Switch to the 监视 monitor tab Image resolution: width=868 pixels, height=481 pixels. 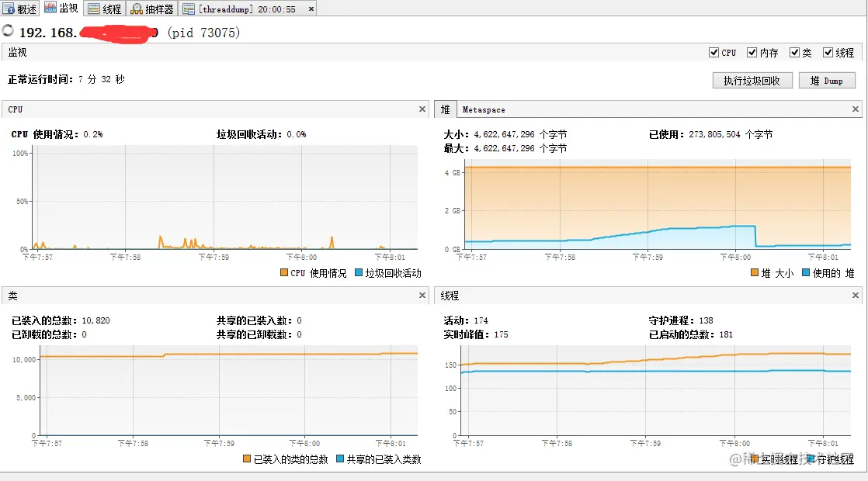pos(61,9)
